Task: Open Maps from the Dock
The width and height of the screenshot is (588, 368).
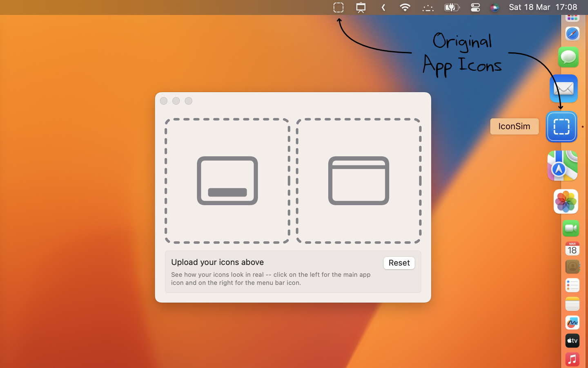Action: tap(562, 166)
